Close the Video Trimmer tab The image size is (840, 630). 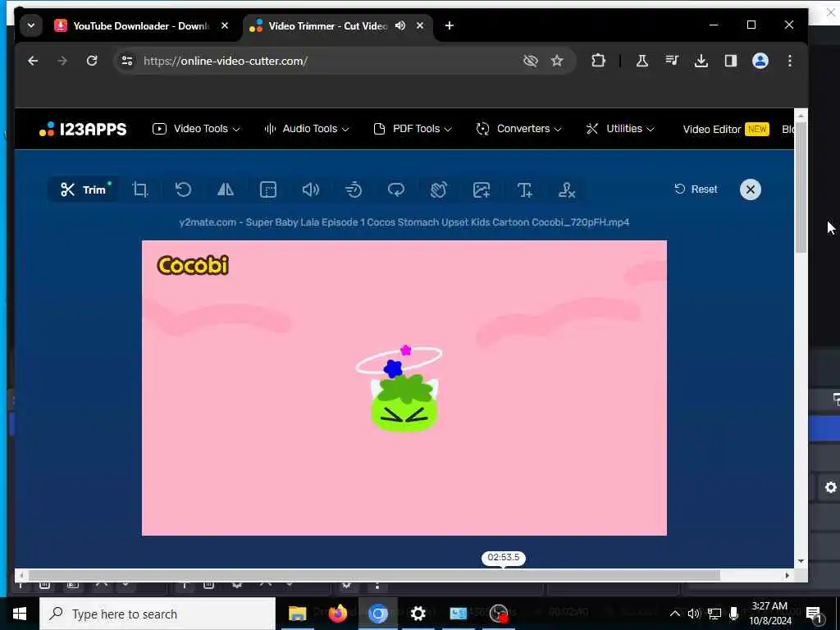tap(420, 25)
